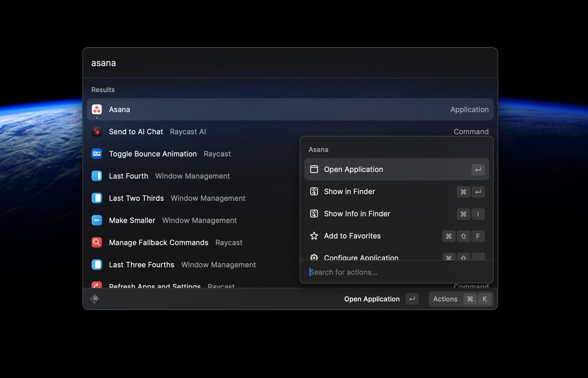
Task: Click the Show in Finder icon
Action: (x=314, y=192)
